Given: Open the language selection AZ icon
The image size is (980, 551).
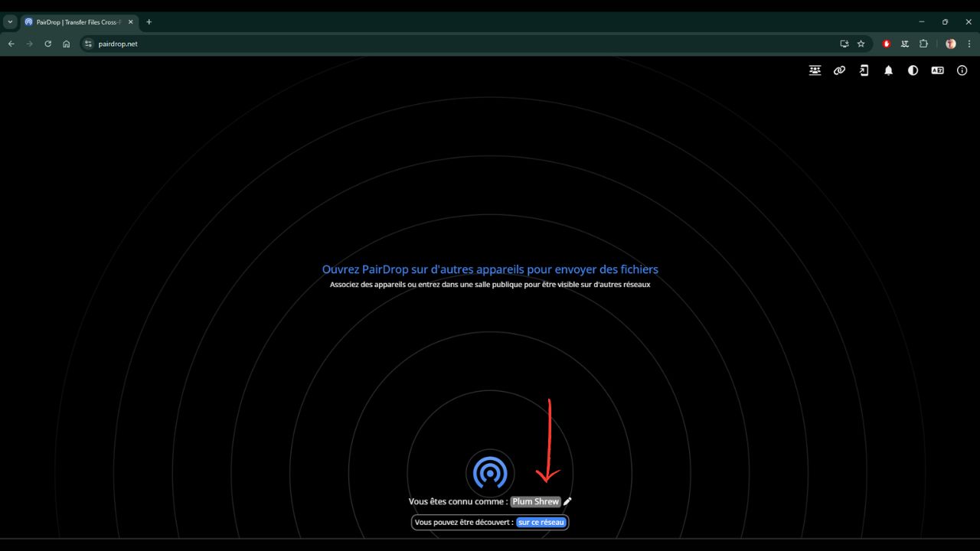Looking at the screenshot, I should [938, 70].
